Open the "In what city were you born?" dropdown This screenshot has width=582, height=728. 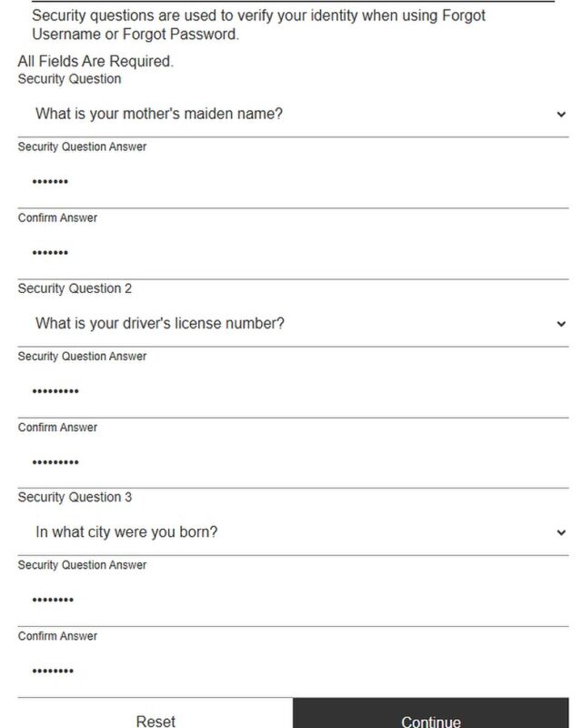coord(291,532)
